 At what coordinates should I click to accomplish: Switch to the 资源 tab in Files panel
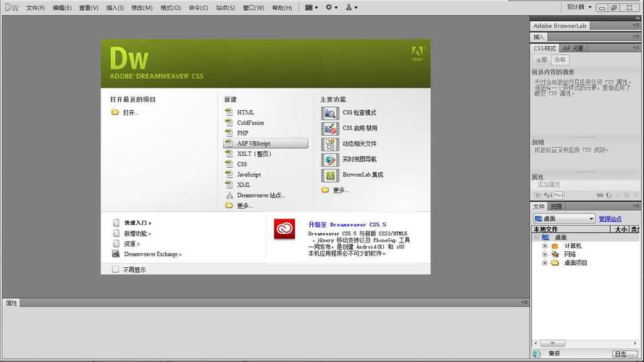[x=556, y=206]
